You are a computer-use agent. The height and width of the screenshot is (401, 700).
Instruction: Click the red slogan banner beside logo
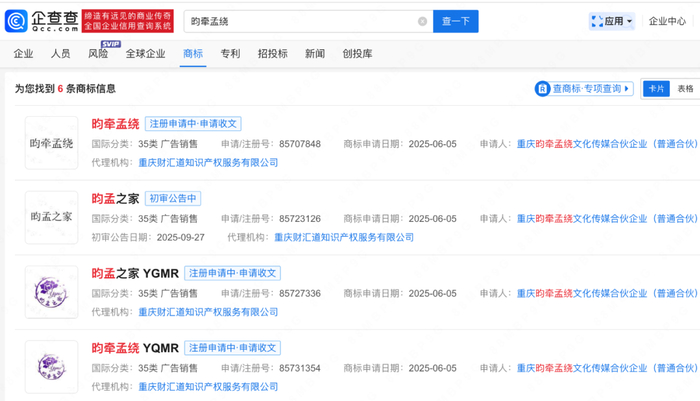pos(128,21)
